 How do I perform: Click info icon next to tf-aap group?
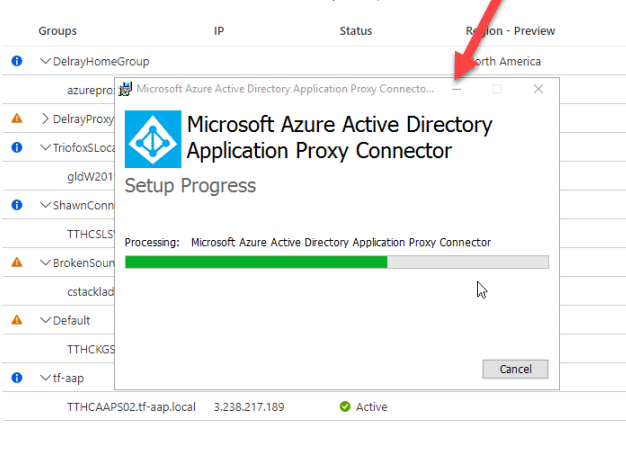click(17, 378)
